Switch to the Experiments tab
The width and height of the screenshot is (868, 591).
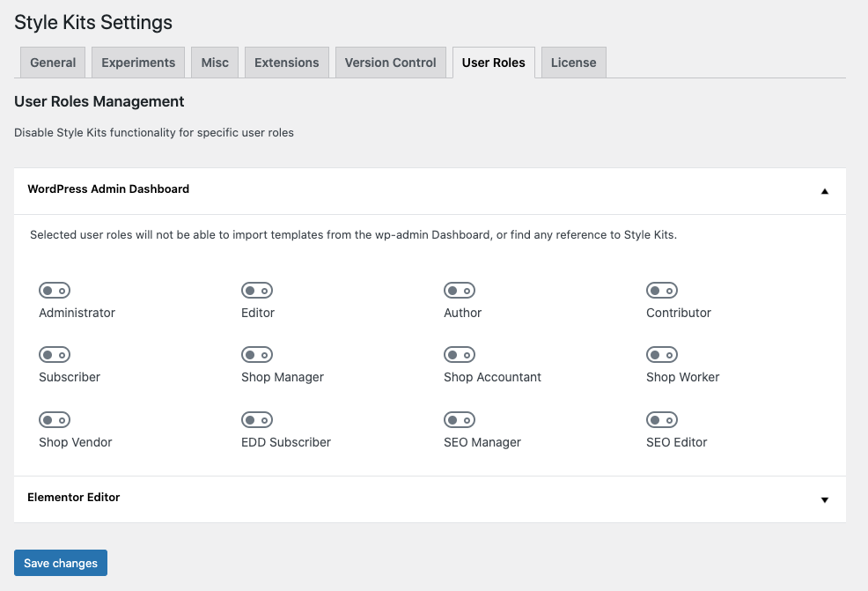pyautogui.click(x=138, y=63)
